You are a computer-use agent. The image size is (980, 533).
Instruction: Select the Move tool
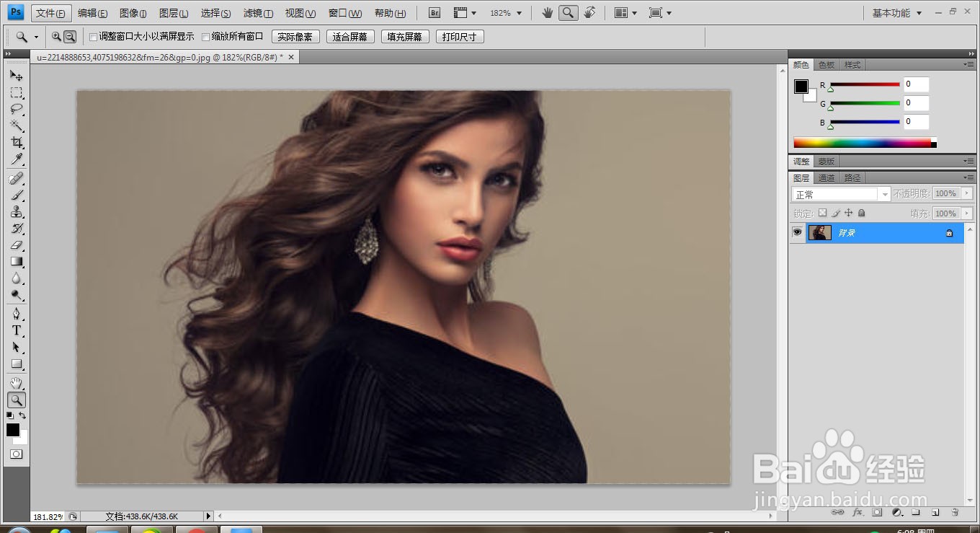pyautogui.click(x=16, y=75)
